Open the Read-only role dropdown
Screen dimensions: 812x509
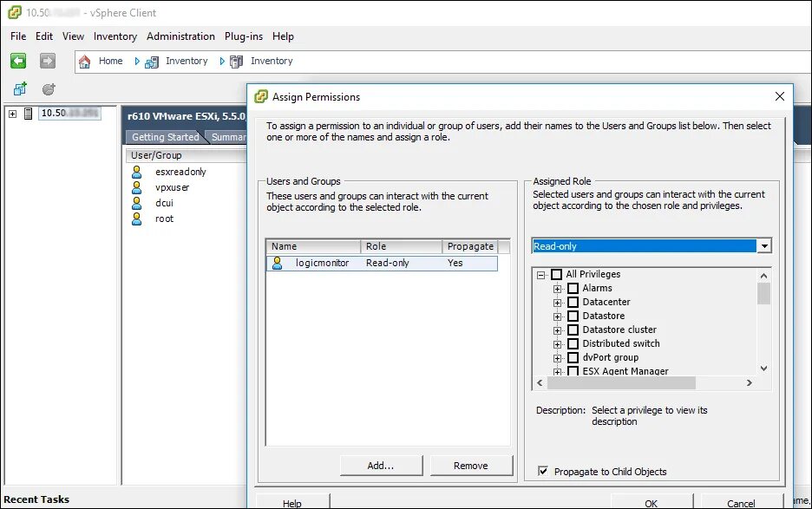point(764,246)
